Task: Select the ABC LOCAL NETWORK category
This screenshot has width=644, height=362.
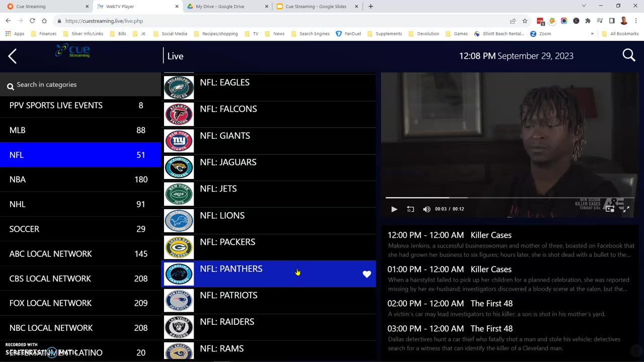Action: [x=80, y=254]
